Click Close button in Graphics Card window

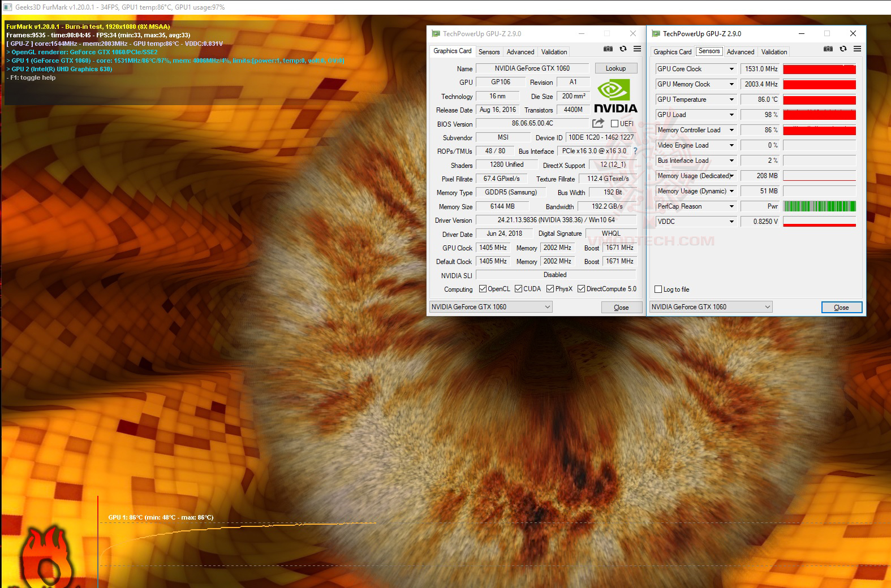(x=621, y=307)
